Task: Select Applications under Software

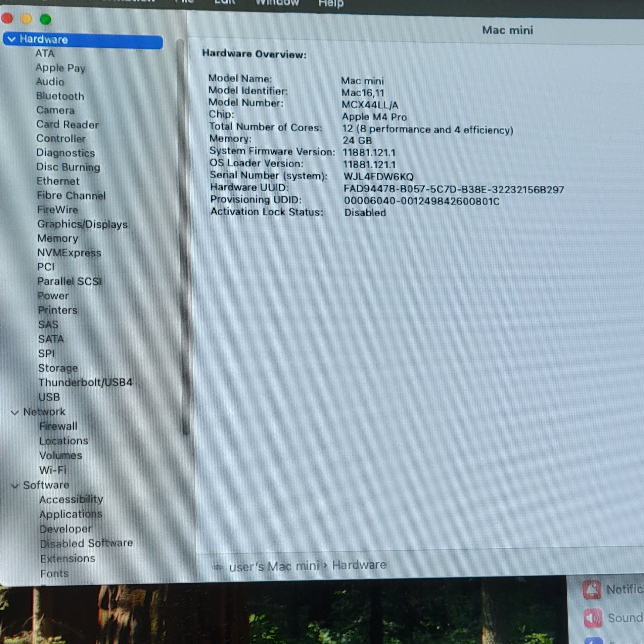Action: [x=71, y=514]
